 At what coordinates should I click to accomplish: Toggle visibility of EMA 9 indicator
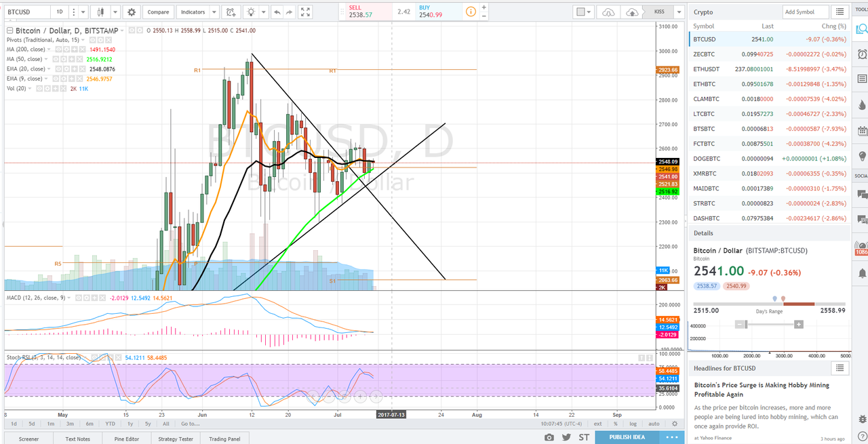[54, 79]
